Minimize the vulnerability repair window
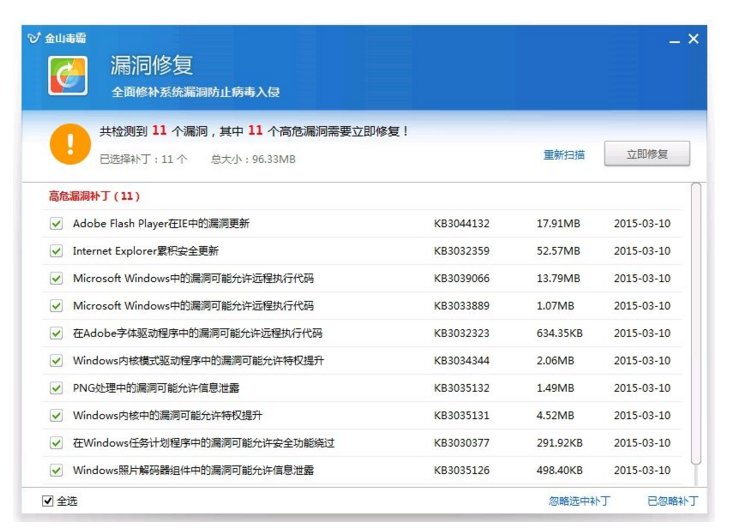The image size is (734, 529). [x=674, y=41]
